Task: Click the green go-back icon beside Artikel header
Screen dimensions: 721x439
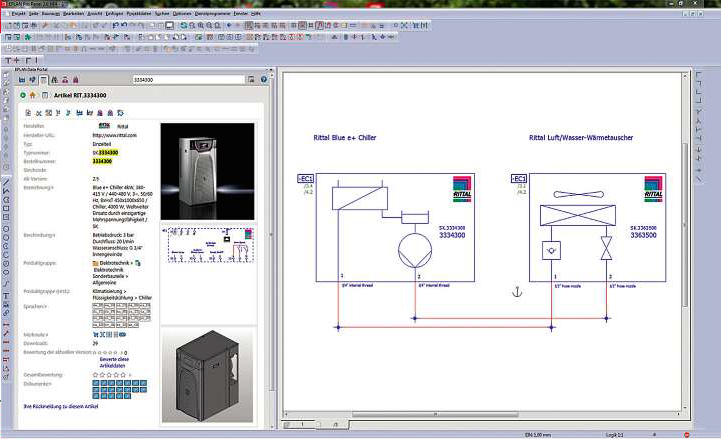Action: point(23,95)
